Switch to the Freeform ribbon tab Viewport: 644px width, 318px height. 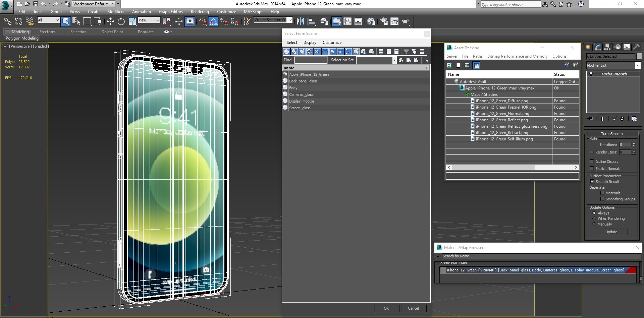pyautogui.click(x=47, y=32)
